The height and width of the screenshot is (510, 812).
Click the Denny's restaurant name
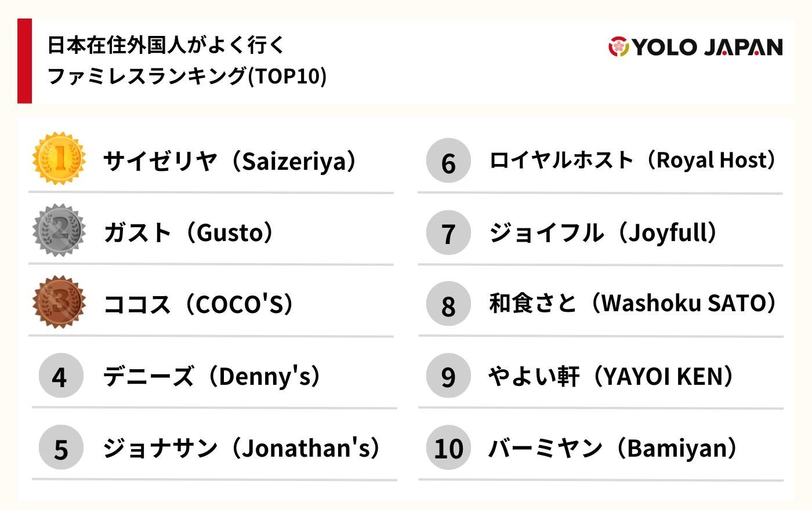point(212,376)
